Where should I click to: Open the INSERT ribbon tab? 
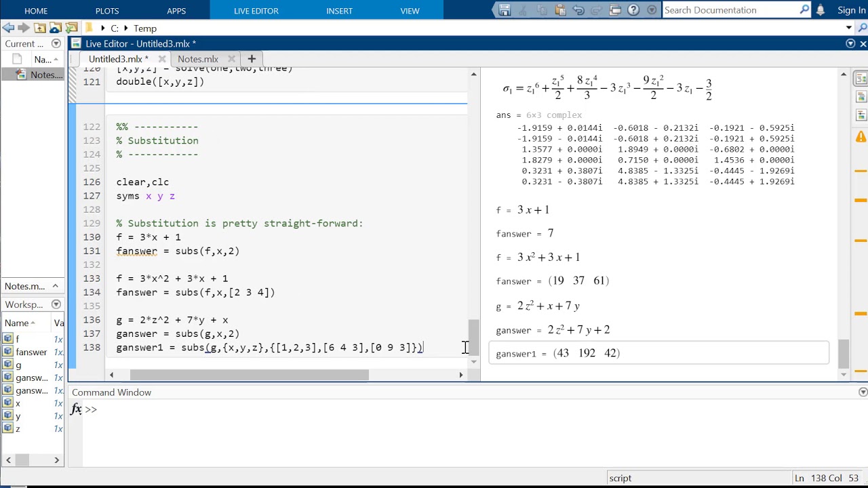point(339,11)
